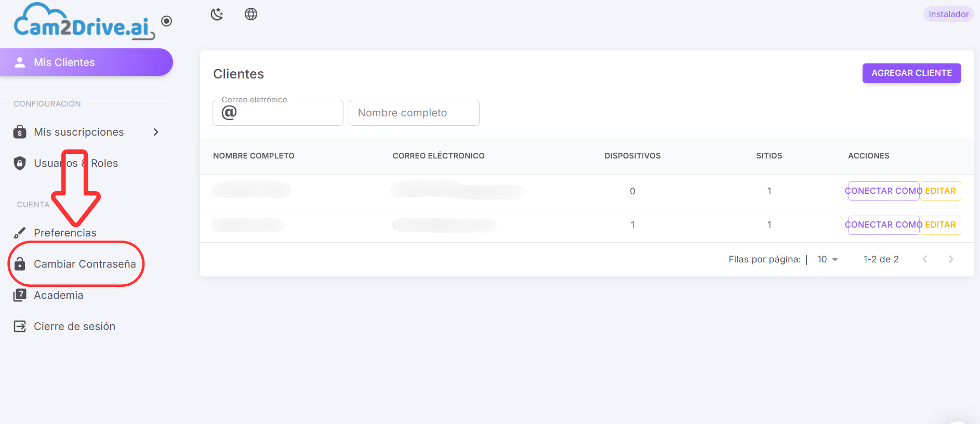Open Mis Clientes menu item

tap(86, 62)
